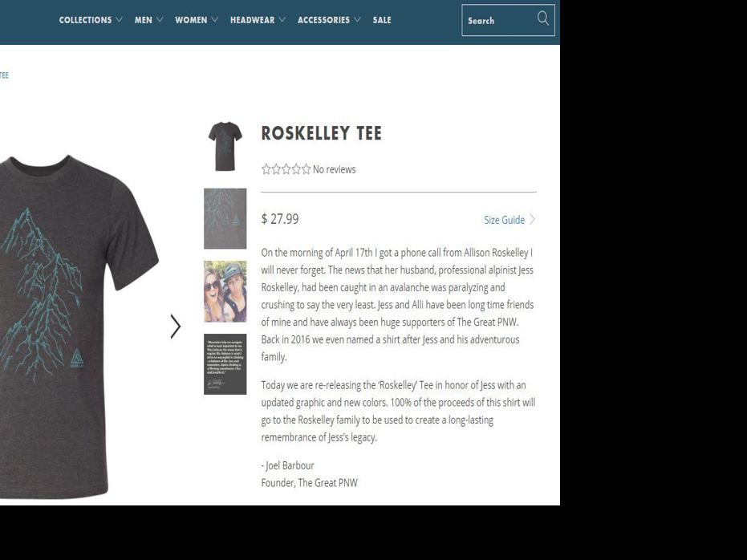Click into the Search field
The width and height of the screenshot is (747, 560).
(509, 20)
